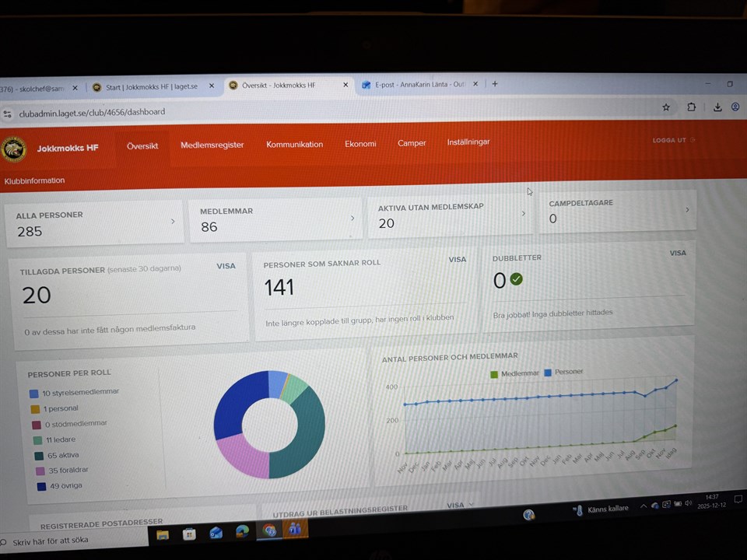The height and width of the screenshot is (560, 747).
Task: Bookmark this page with the star icon
Action: click(x=666, y=107)
